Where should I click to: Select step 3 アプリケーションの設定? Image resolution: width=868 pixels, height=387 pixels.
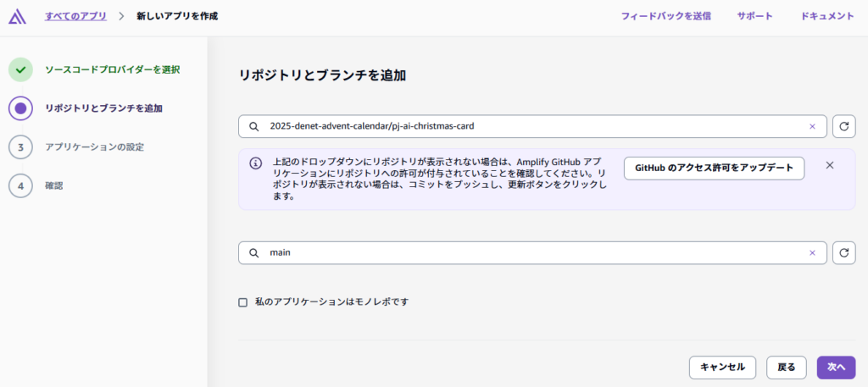94,147
